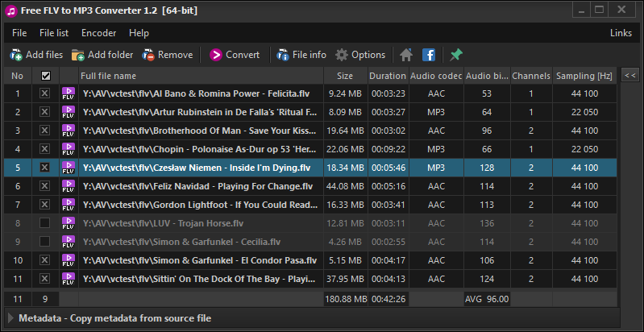Uncheck the Brotherhood Of Man file checkbox
644x332 pixels.
pyautogui.click(x=45, y=131)
